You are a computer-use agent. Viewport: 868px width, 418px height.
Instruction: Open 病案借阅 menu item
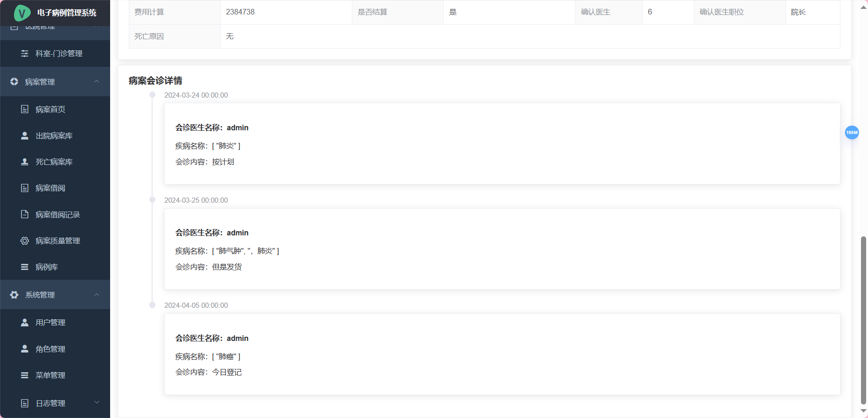click(x=55, y=188)
